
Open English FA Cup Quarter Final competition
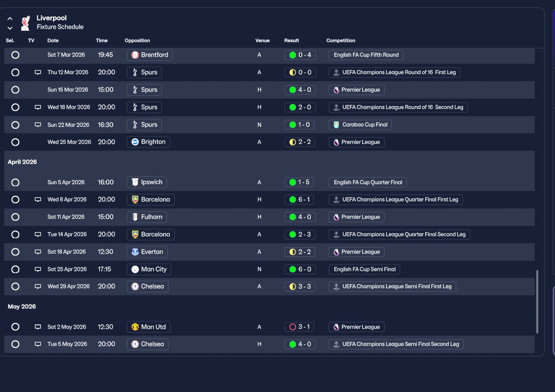(x=368, y=183)
